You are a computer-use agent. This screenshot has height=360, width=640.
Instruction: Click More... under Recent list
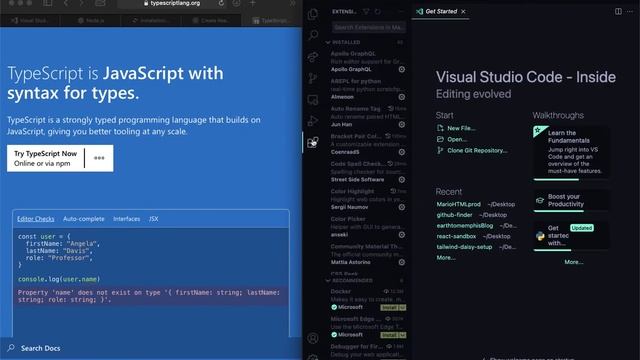(446, 258)
